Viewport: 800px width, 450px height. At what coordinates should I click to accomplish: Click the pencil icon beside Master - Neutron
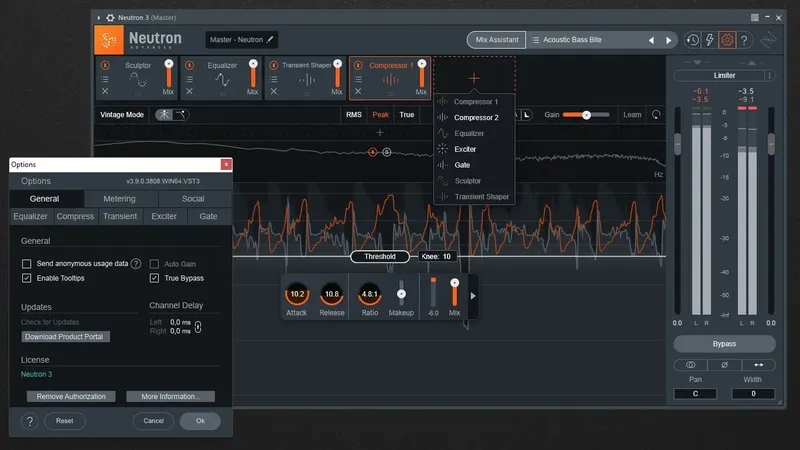[x=270, y=39]
